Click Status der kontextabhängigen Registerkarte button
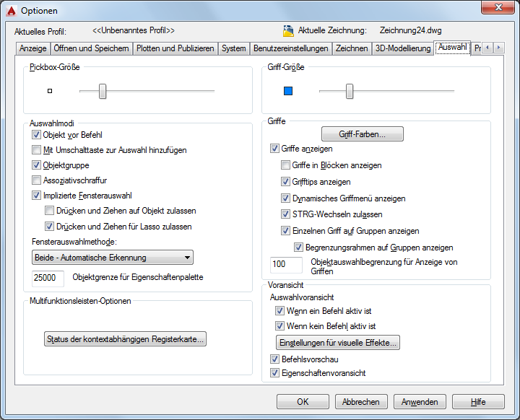The width and height of the screenshot is (520, 420). [x=125, y=339]
